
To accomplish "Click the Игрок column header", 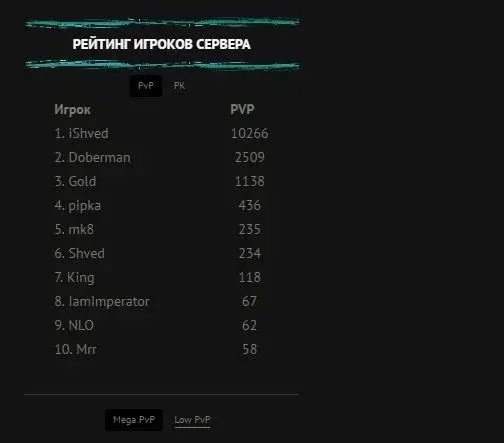I will coord(72,110).
